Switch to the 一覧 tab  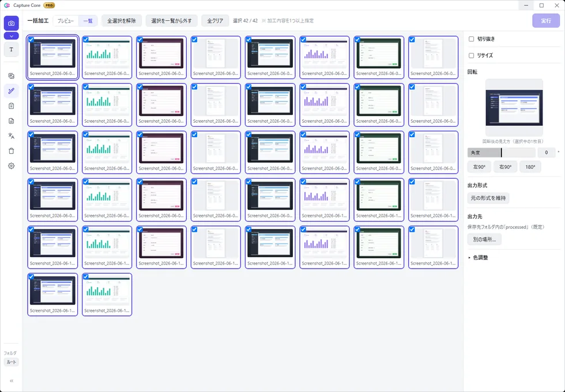pos(88,21)
